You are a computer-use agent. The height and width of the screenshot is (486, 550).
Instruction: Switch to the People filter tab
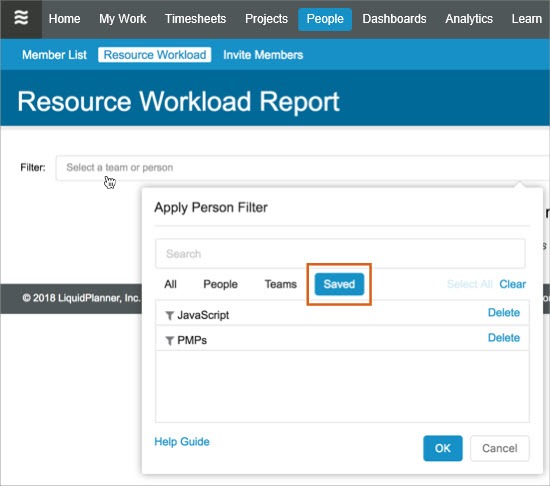pyautogui.click(x=220, y=284)
